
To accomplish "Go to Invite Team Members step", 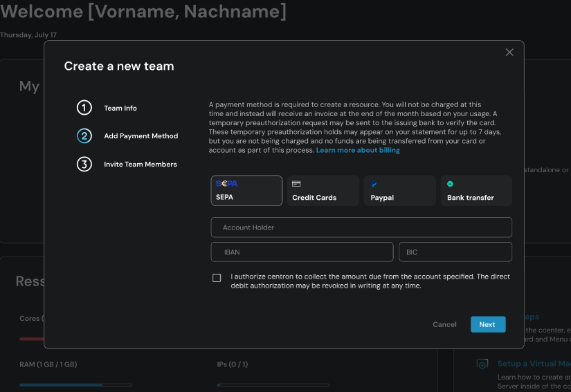I will point(140,165).
